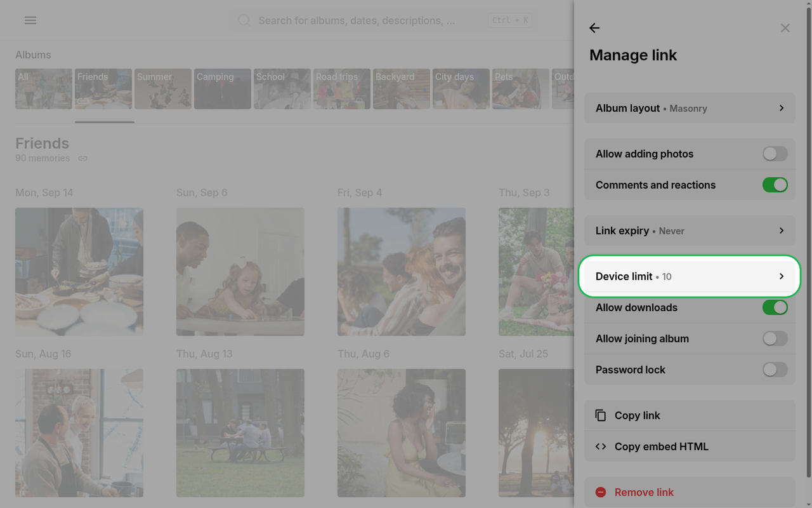Open the Mon, Sep 14 dinner photo
812x508 pixels.
[x=79, y=272]
